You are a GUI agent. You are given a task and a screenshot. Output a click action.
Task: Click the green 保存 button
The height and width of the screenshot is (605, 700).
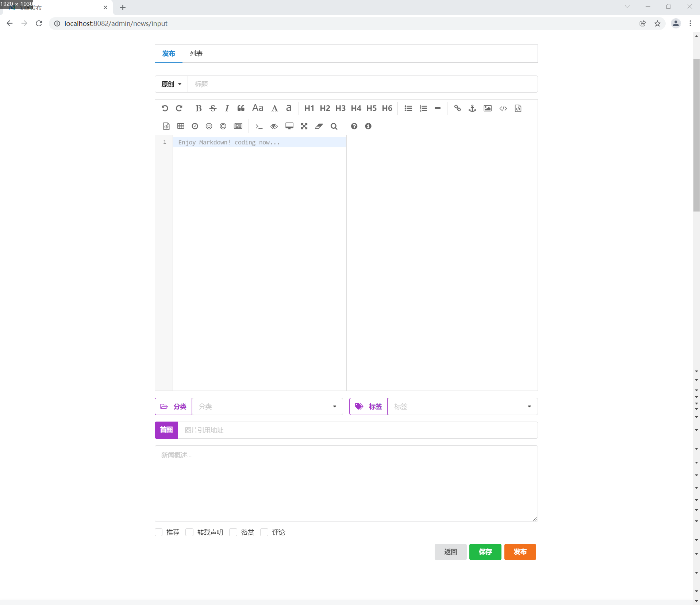pyautogui.click(x=485, y=552)
